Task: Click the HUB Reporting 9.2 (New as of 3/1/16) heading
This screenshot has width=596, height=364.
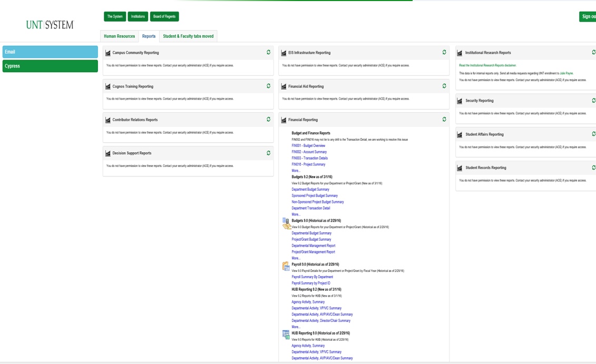Action: (316, 289)
